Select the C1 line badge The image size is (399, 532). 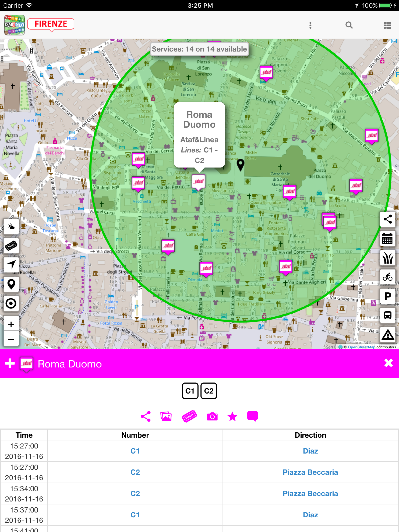[190, 391]
